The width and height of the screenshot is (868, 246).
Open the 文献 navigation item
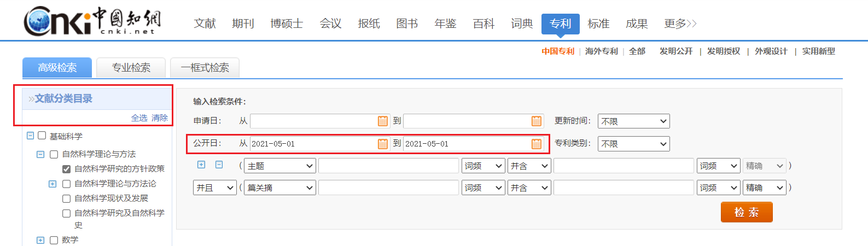pyautogui.click(x=205, y=24)
